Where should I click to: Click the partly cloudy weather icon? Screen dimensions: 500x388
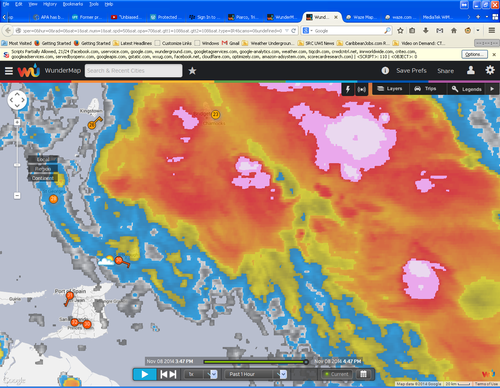(x=106, y=260)
